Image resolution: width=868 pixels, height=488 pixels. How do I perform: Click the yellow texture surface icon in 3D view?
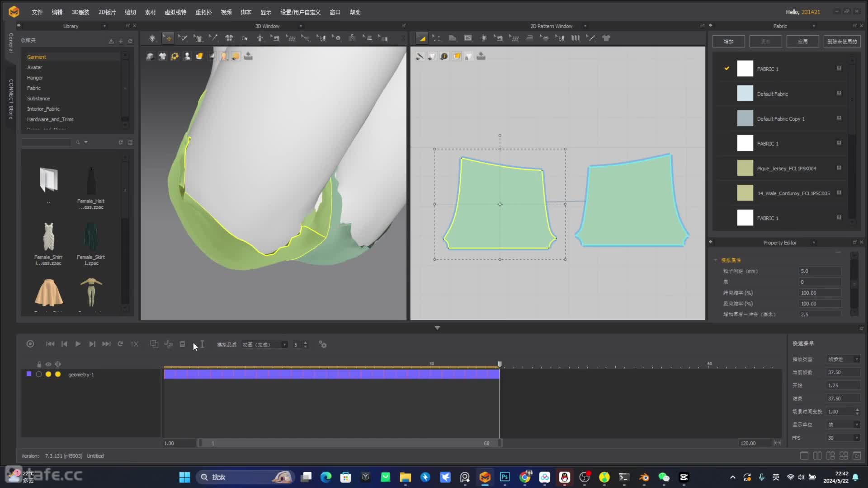click(199, 56)
